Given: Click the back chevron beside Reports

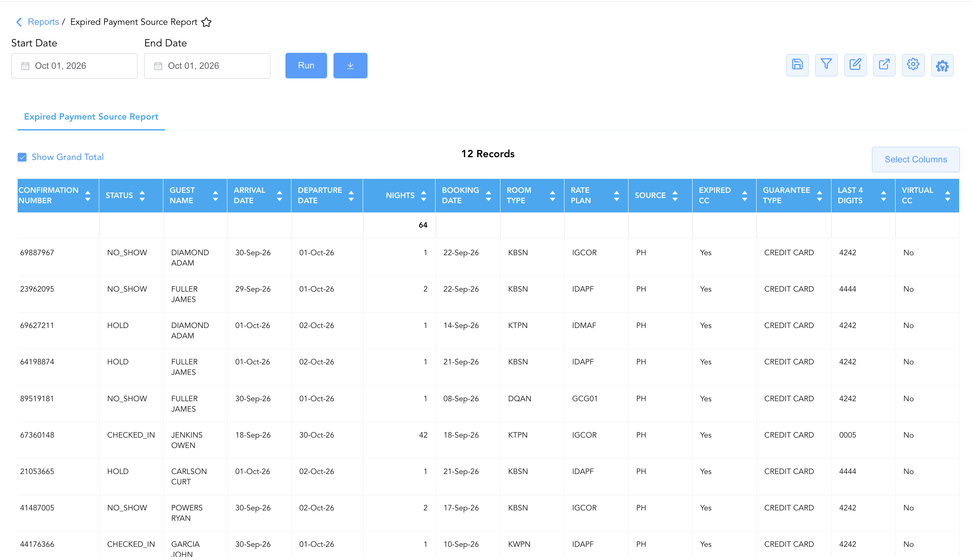Looking at the screenshot, I should [19, 22].
